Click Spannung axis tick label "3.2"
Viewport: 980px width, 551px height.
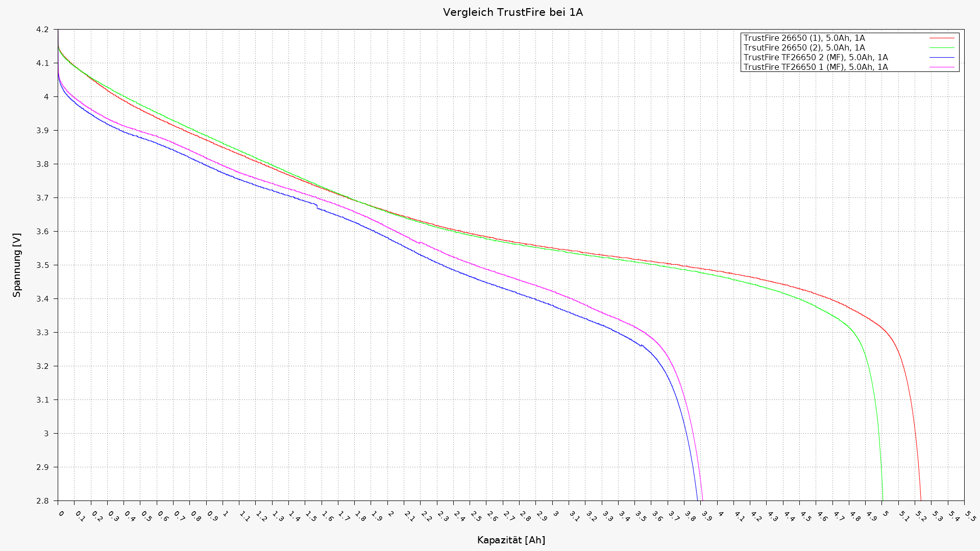pyautogui.click(x=42, y=366)
